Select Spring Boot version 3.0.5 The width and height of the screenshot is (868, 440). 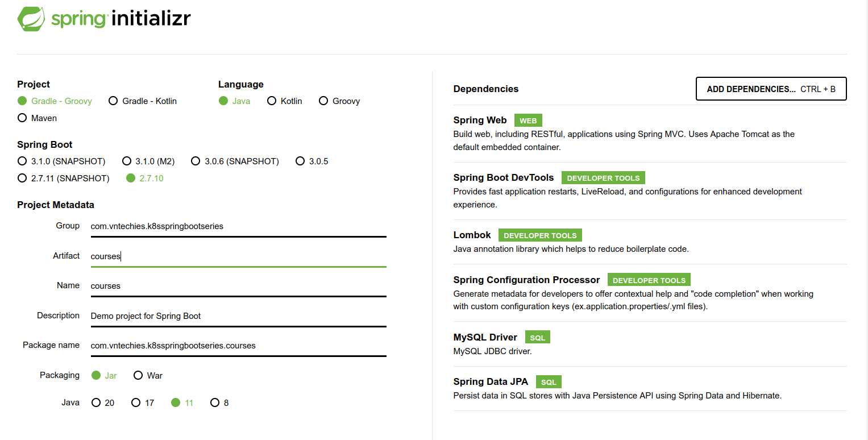click(300, 161)
